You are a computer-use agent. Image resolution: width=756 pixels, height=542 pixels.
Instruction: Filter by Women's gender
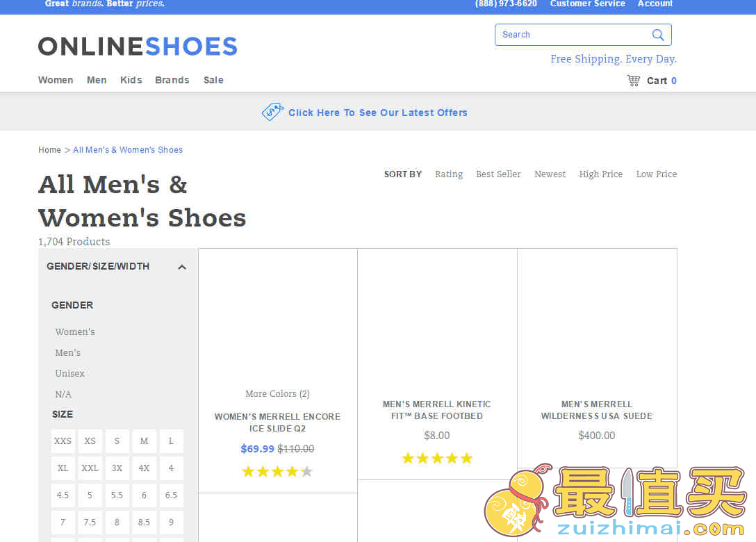(75, 331)
